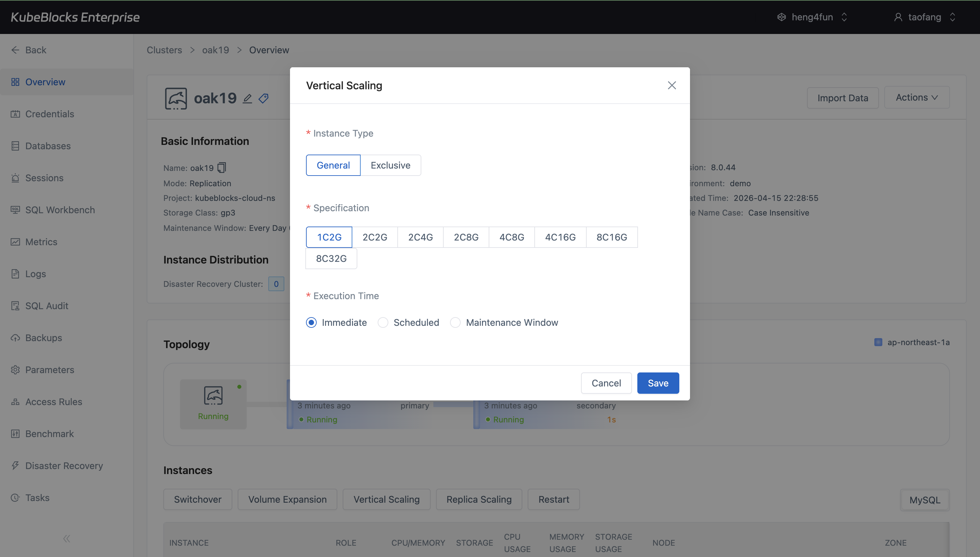Open the Backups menu item
Image resolution: width=980 pixels, height=557 pixels.
pyautogui.click(x=44, y=338)
